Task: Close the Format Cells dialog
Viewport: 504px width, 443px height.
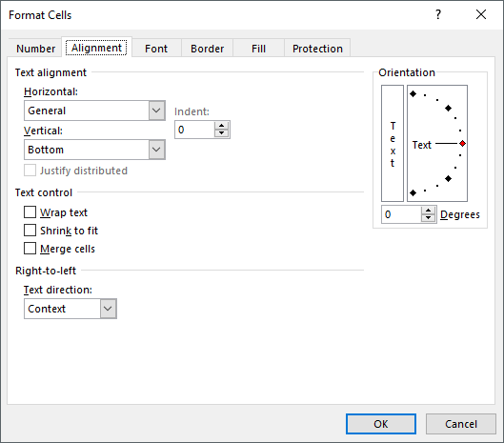Action: 481,14
